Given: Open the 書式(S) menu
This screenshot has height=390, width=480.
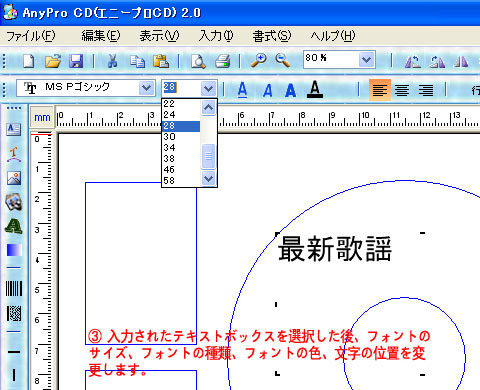Looking at the screenshot, I should pyautogui.click(x=272, y=36).
